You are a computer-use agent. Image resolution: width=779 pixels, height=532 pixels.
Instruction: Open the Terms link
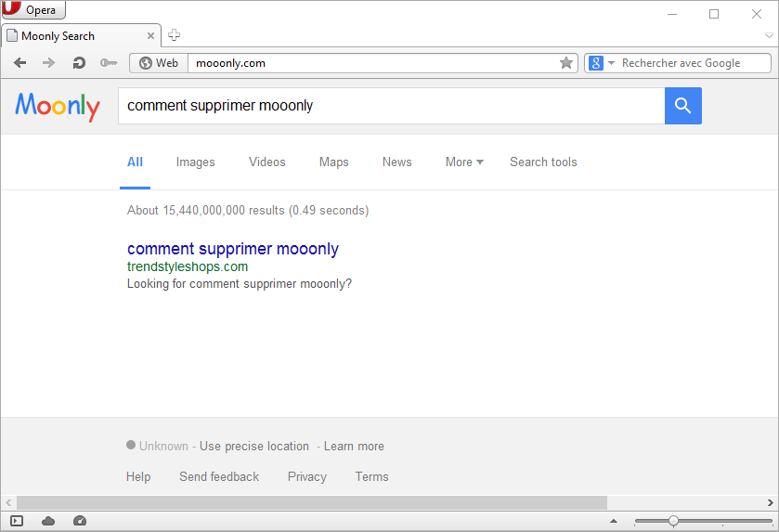click(371, 477)
